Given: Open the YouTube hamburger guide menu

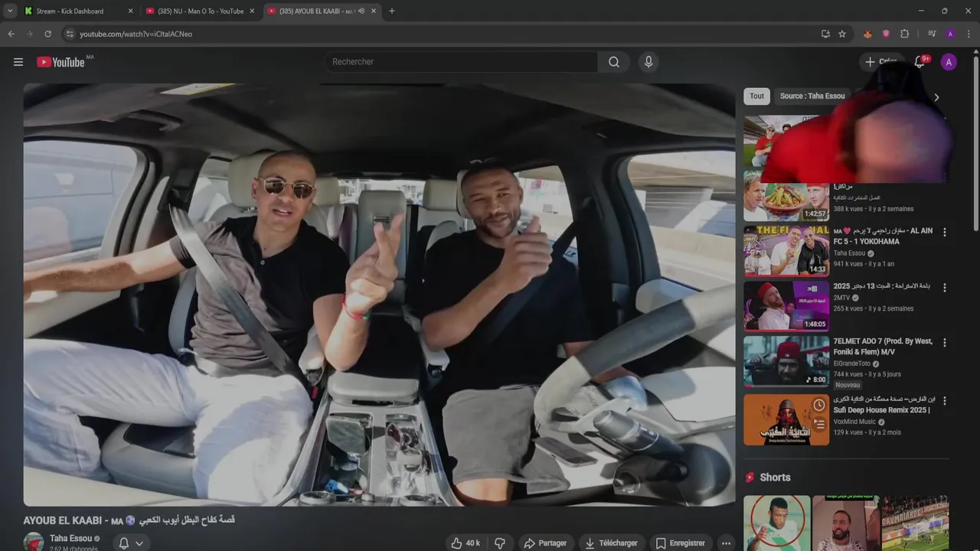Looking at the screenshot, I should click(18, 62).
